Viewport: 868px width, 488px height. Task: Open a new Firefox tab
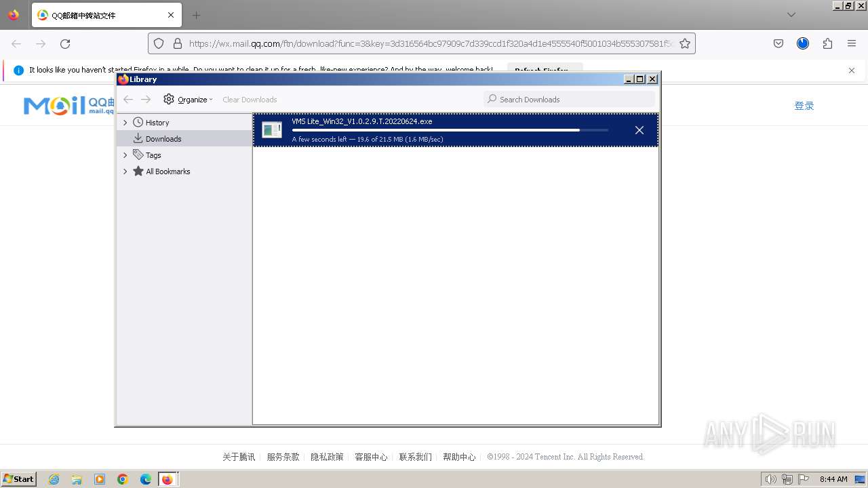click(196, 15)
